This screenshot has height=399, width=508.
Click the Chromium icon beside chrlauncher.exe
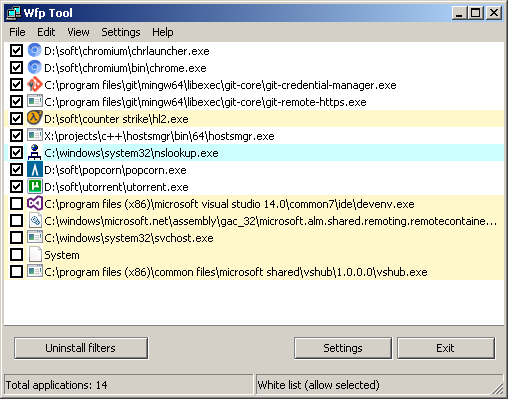(x=34, y=51)
